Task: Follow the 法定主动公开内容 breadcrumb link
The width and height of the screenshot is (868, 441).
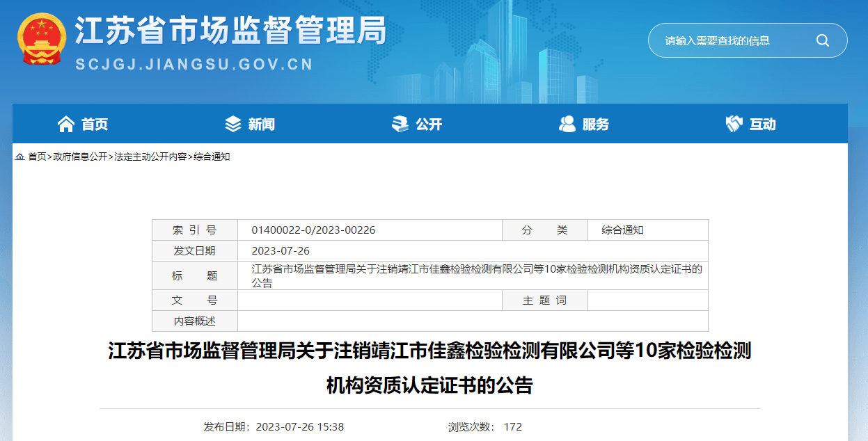Action: [x=150, y=157]
